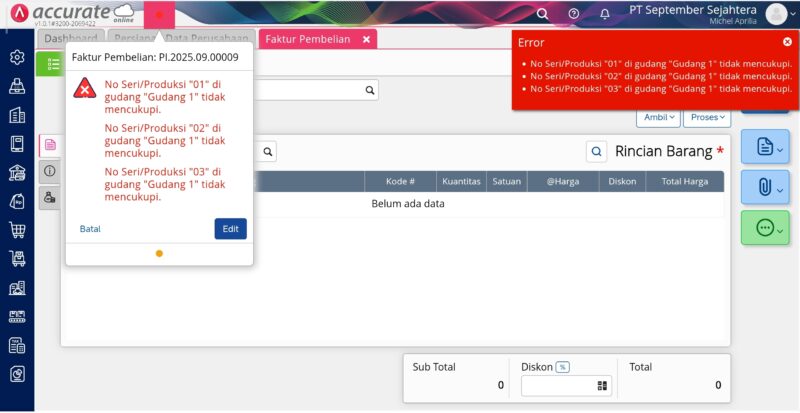Dismiss the red Error notification

787,42
